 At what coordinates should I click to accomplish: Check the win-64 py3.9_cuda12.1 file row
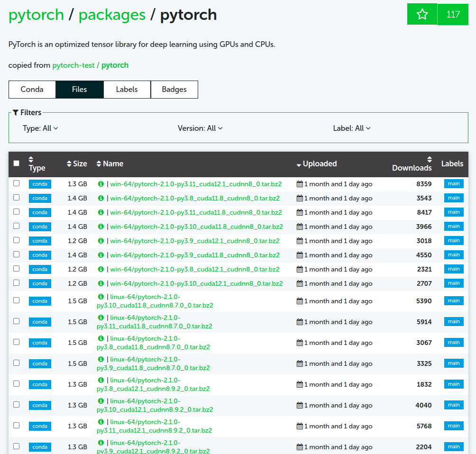(x=17, y=240)
